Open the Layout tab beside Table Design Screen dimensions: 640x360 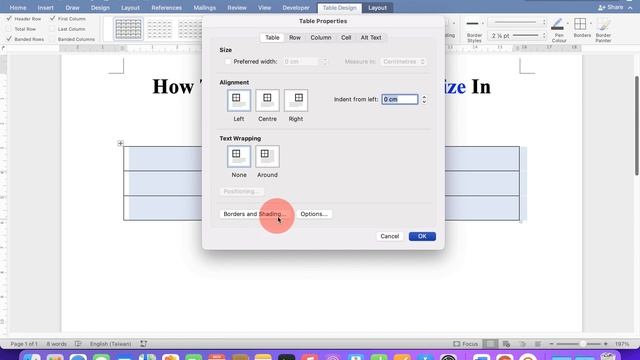pos(378,8)
